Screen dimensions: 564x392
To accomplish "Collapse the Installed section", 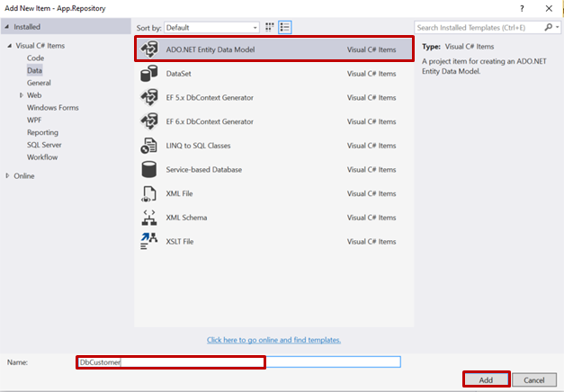I will click(x=7, y=27).
